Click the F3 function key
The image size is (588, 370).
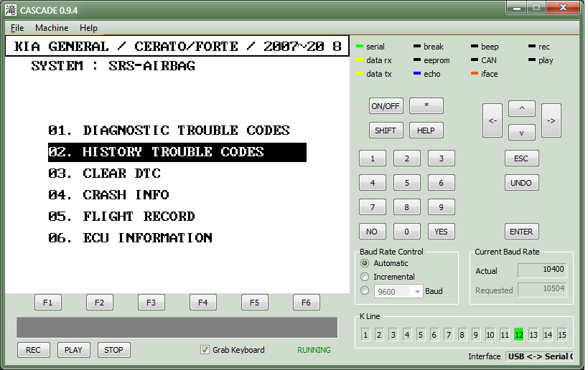(151, 302)
